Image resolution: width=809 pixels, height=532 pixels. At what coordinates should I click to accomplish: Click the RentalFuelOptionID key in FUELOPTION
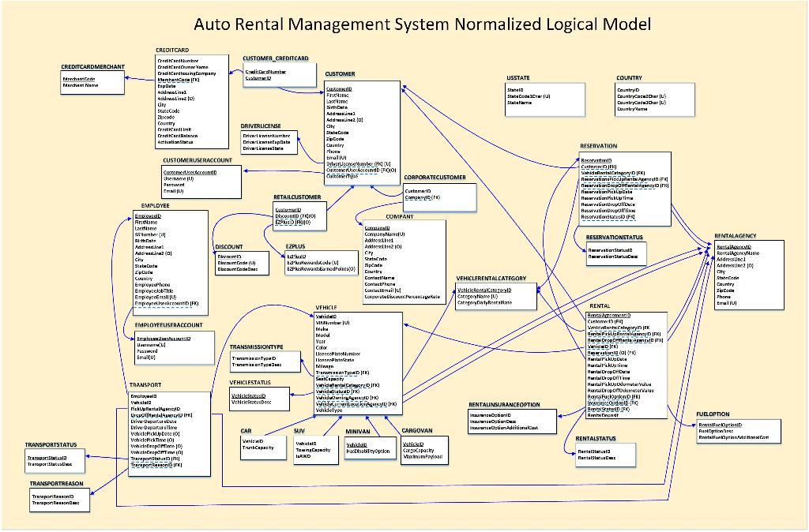tap(719, 425)
